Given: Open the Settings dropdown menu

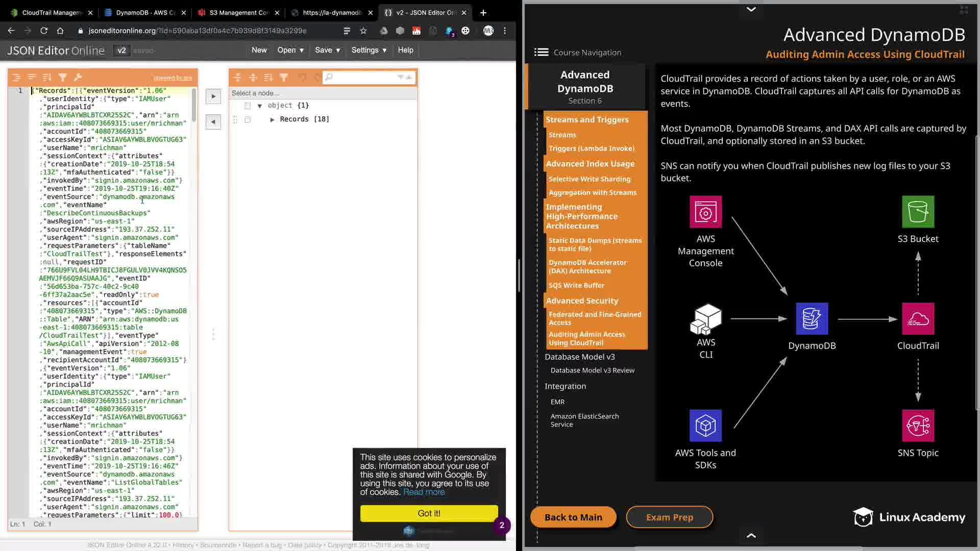Looking at the screenshot, I should (369, 50).
